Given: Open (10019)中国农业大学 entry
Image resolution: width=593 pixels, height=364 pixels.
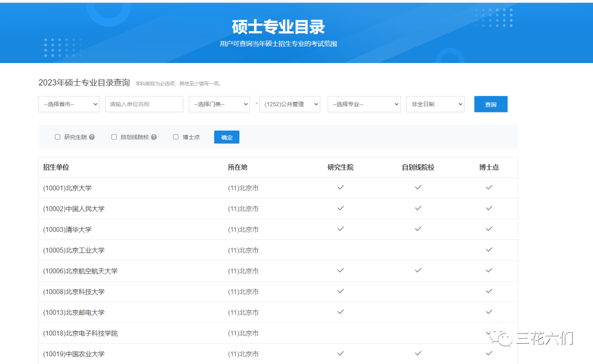Looking at the screenshot, I should coord(74,354).
